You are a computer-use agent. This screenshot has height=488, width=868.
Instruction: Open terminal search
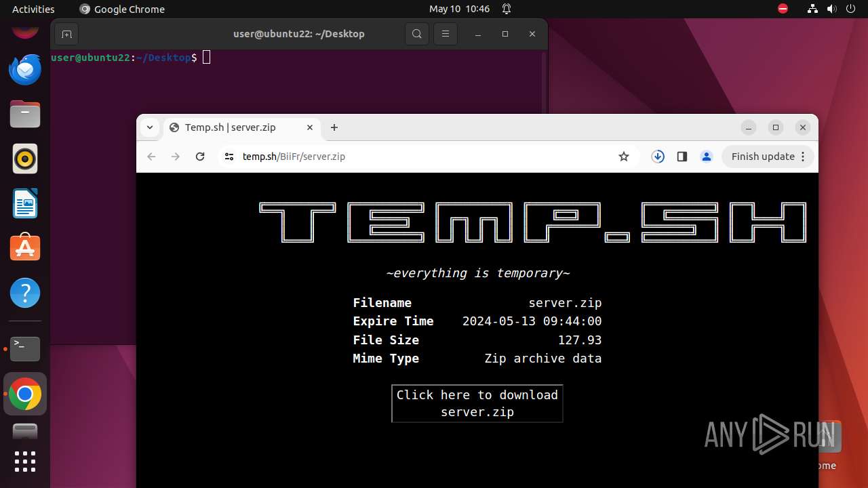(x=417, y=34)
